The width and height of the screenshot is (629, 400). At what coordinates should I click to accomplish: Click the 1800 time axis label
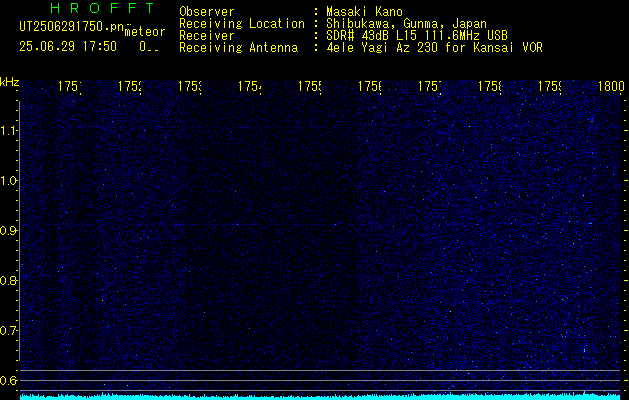coord(611,86)
